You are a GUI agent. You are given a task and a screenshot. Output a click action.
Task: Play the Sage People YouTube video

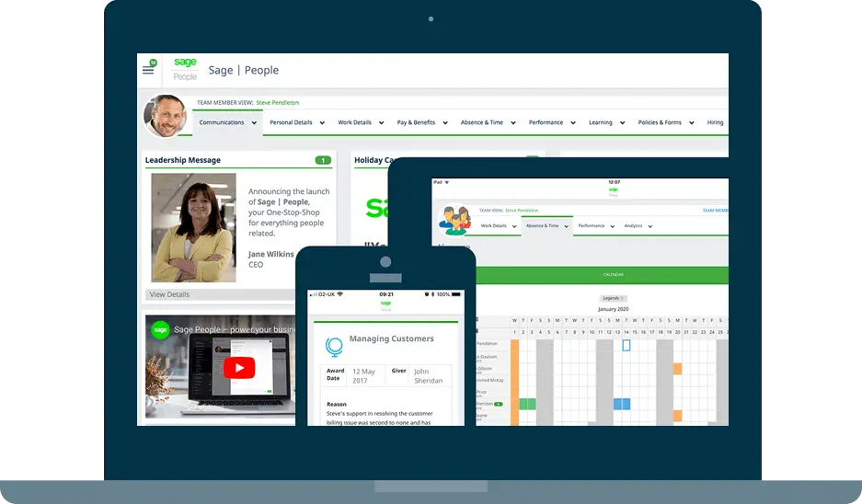239,368
